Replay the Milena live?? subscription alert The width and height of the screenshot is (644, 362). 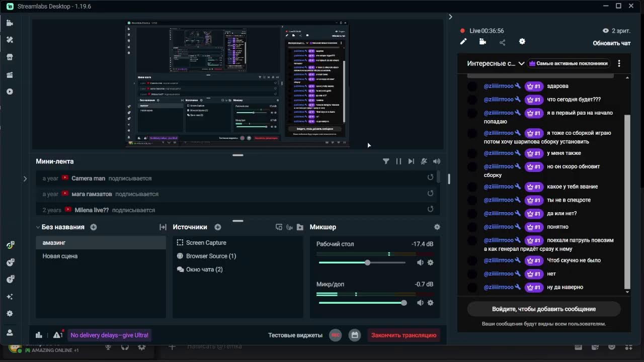pyautogui.click(x=430, y=209)
